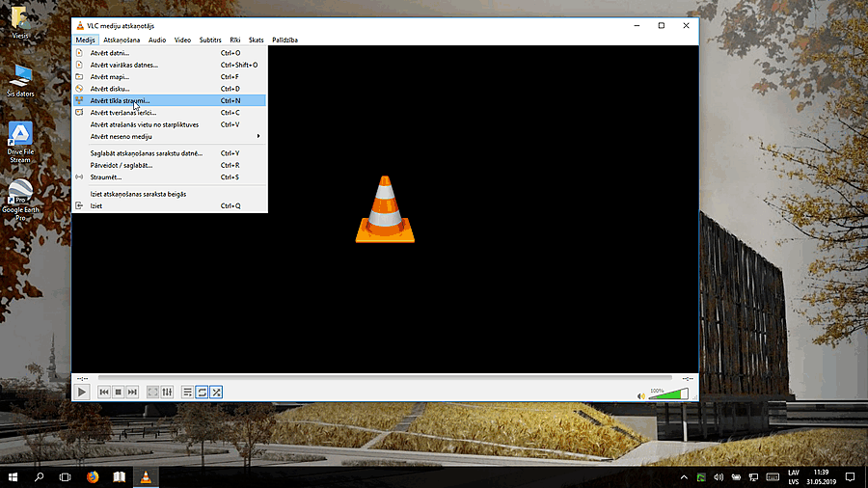The image size is (868, 488).
Task: Select Atvērt tīkla straumi entry
Action: (x=170, y=100)
